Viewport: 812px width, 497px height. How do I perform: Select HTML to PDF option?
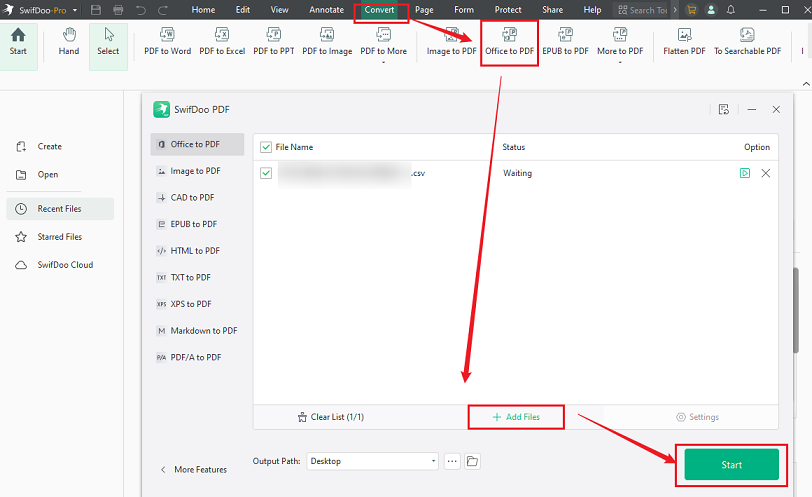197,251
